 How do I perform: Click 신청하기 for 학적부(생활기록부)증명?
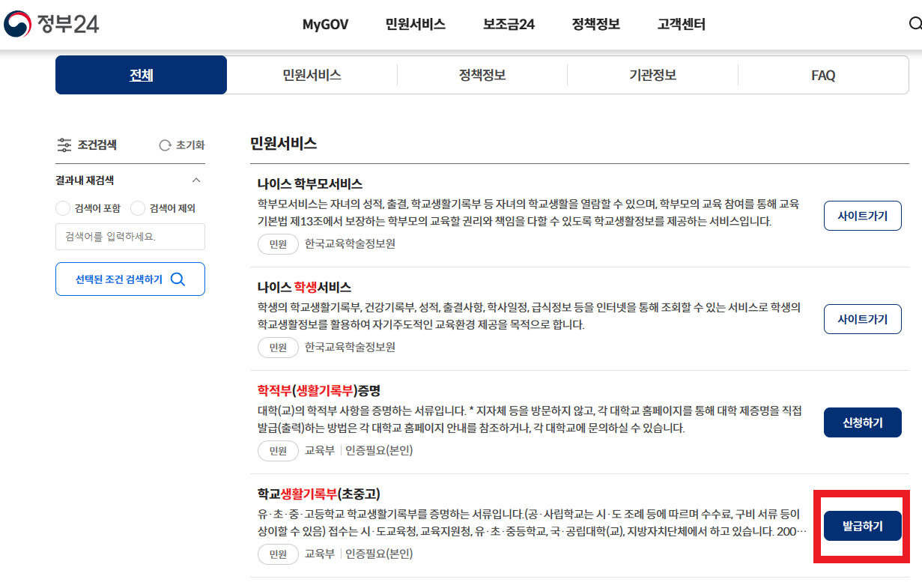(x=863, y=422)
